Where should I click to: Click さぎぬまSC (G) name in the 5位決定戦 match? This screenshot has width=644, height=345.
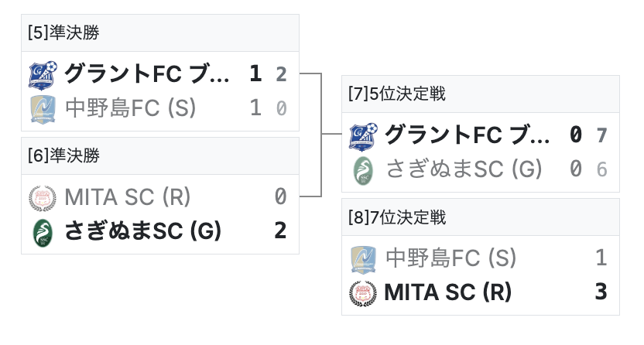463,169
